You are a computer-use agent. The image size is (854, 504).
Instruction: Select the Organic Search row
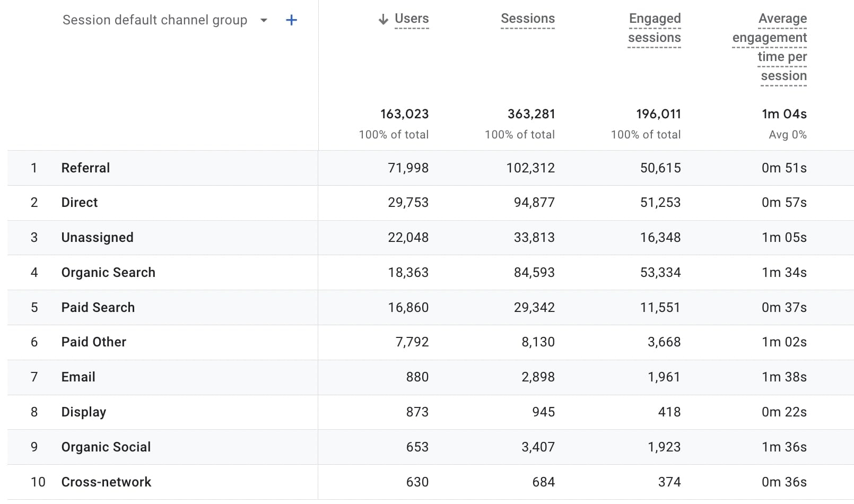click(x=108, y=272)
